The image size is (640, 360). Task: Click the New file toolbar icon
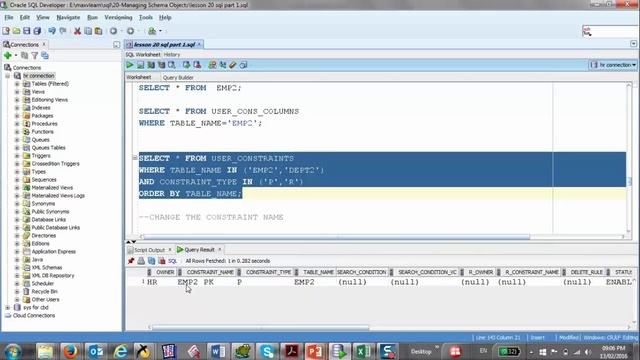pos(6,31)
